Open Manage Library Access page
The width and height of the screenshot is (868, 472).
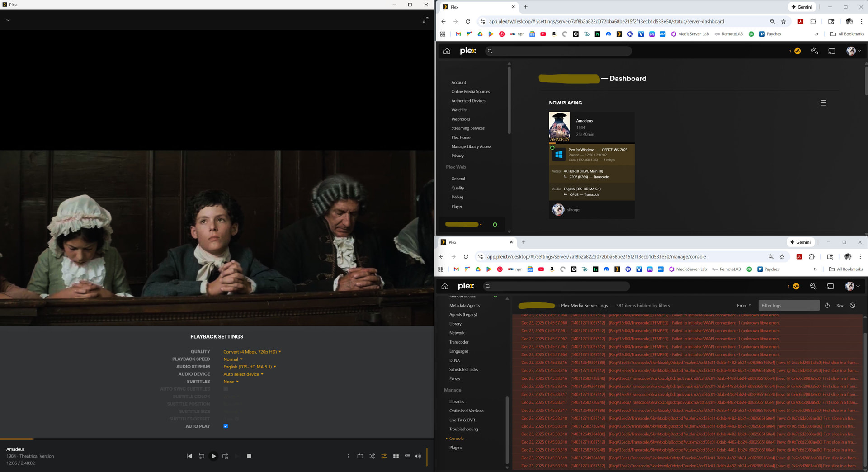coord(472,147)
